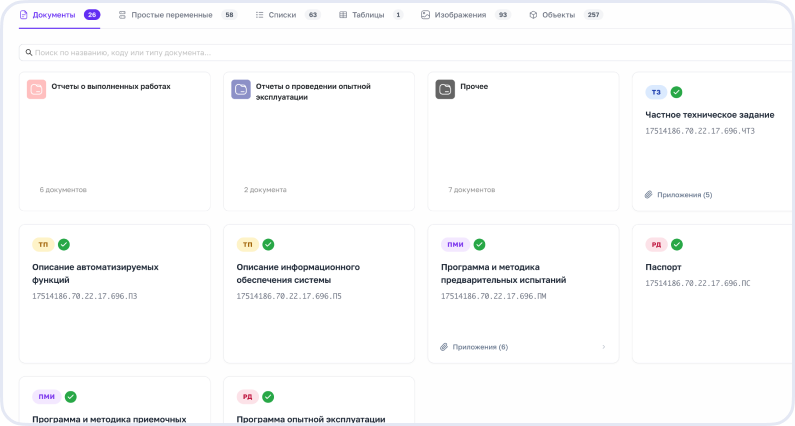The height and width of the screenshot is (426, 795).
Task: Click the dark Прочее folder icon
Action: pos(445,89)
